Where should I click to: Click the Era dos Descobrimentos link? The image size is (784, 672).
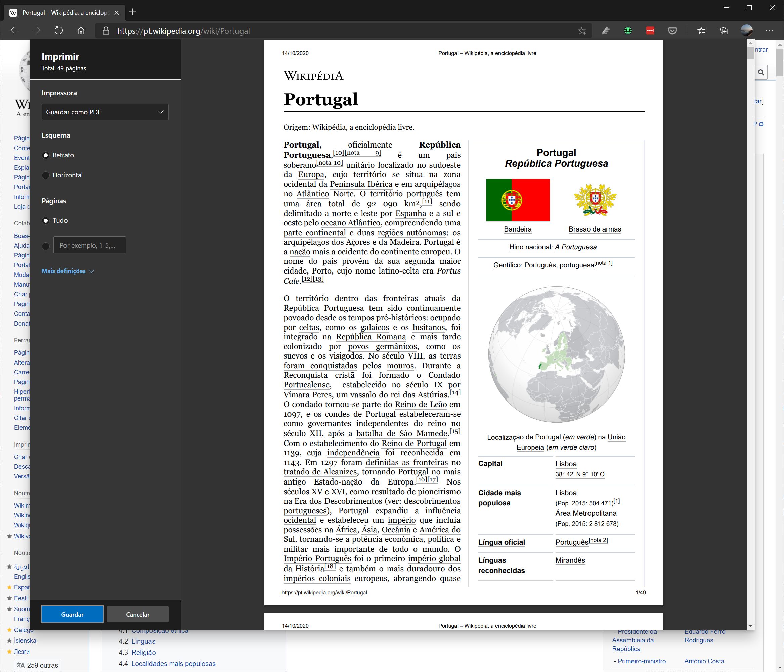338,501
